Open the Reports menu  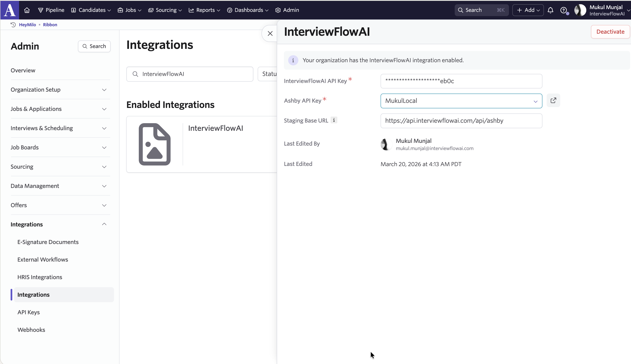(204, 10)
